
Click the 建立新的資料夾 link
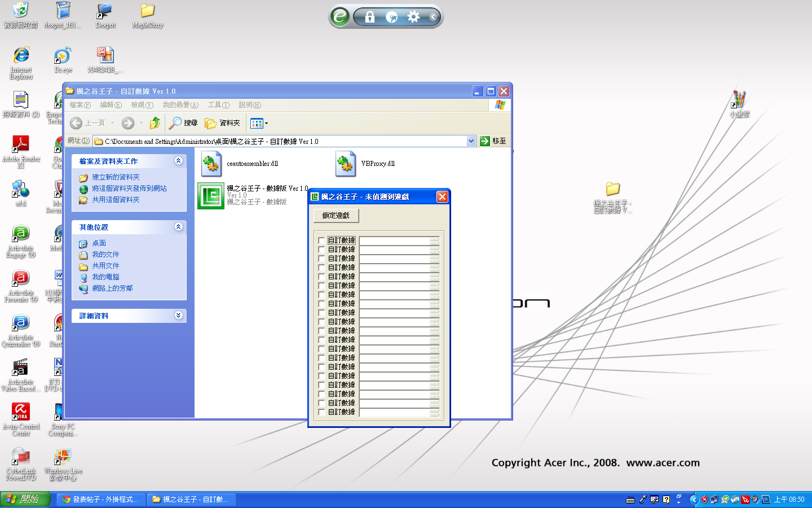tap(116, 177)
